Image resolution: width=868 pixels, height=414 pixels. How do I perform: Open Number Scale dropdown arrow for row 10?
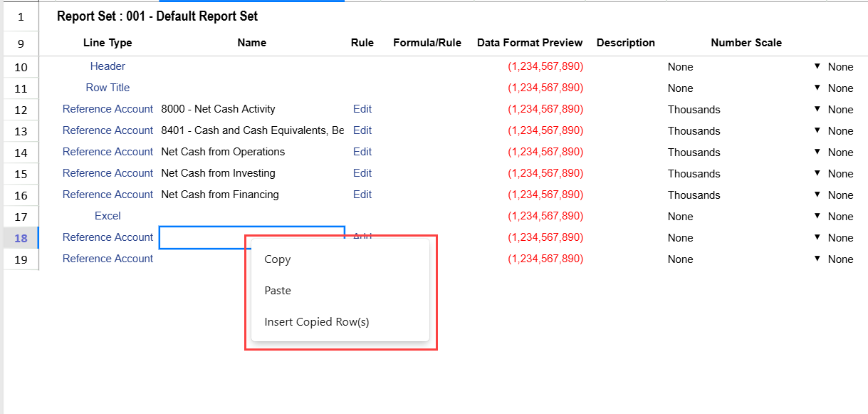pos(817,66)
